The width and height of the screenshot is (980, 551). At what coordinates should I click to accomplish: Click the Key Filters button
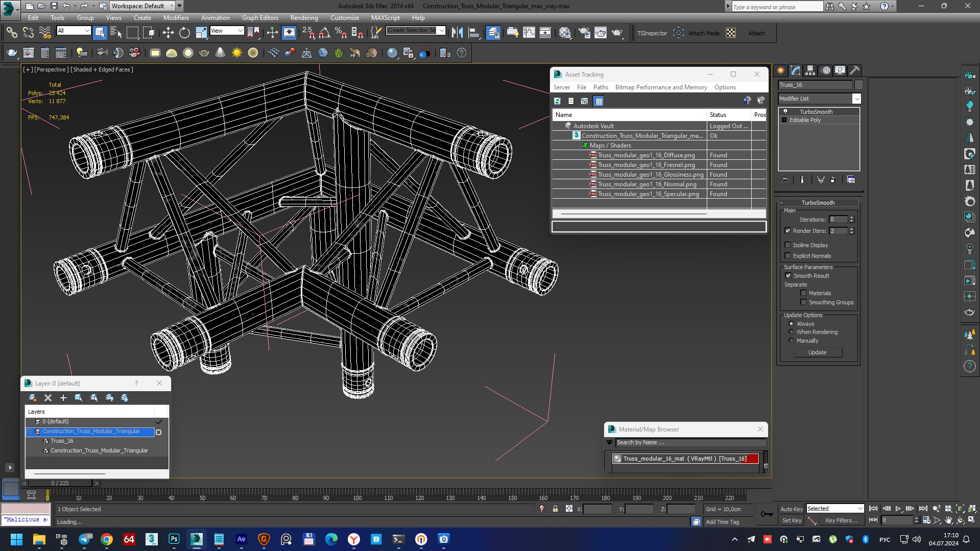click(x=841, y=520)
